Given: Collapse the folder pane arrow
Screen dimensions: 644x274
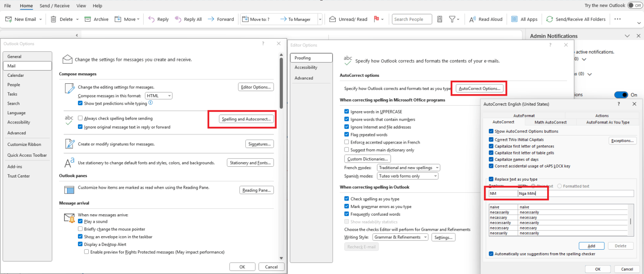Looking at the screenshot, I should tap(77, 35).
